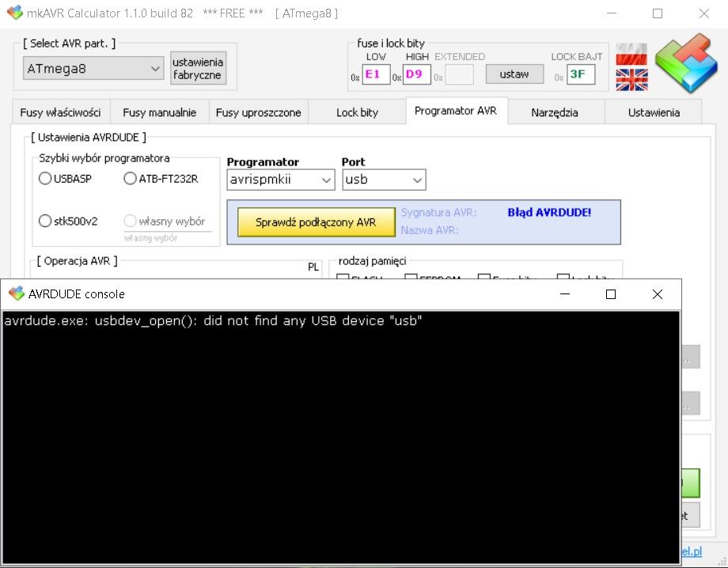Image resolution: width=728 pixels, height=568 pixels.
Task: Close the mkAVR Calculator window
Action: click(x=703, y=13)
